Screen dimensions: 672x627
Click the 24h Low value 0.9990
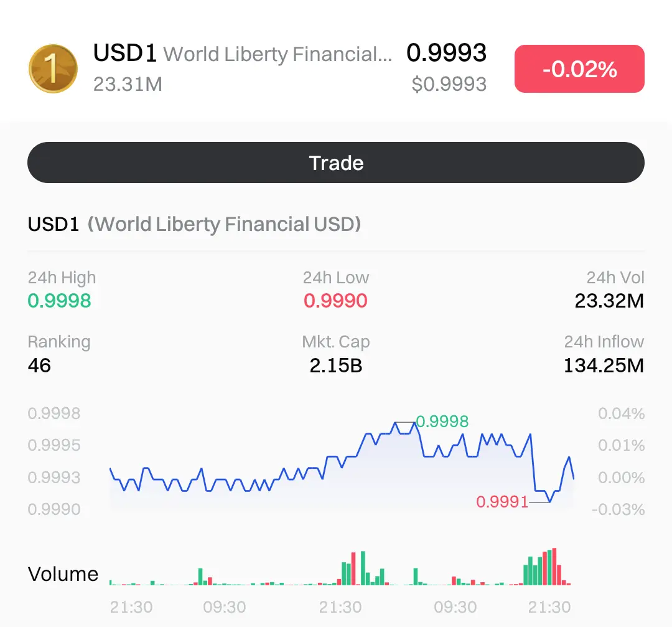pos(335,301)
